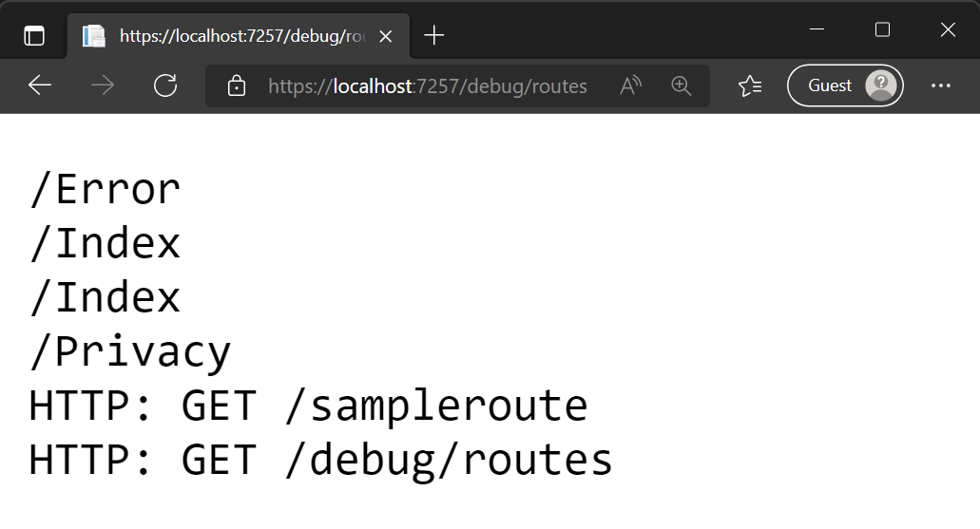Select the localhost debug/routes tab
980x529 pixels.
(228, 36)
